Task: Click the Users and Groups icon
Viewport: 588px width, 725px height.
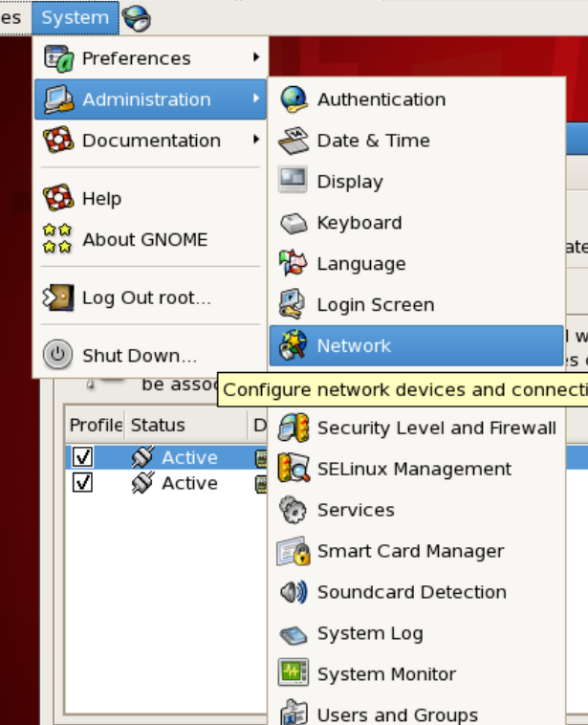Action: 294,712
